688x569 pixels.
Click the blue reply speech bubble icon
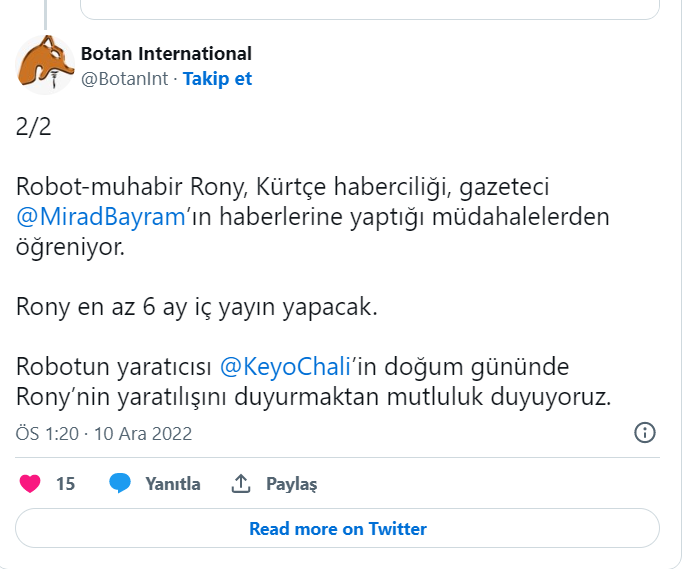click(x=121, y=484)
